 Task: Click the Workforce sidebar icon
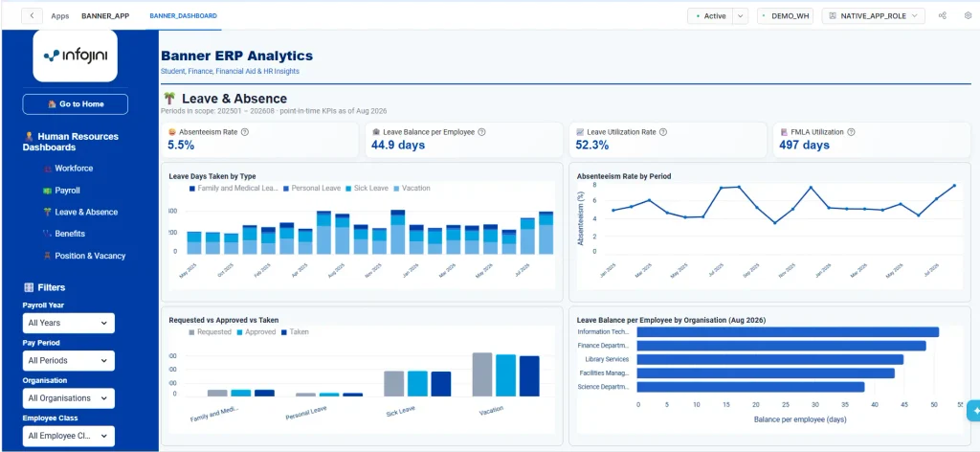[x=48, y=169]
